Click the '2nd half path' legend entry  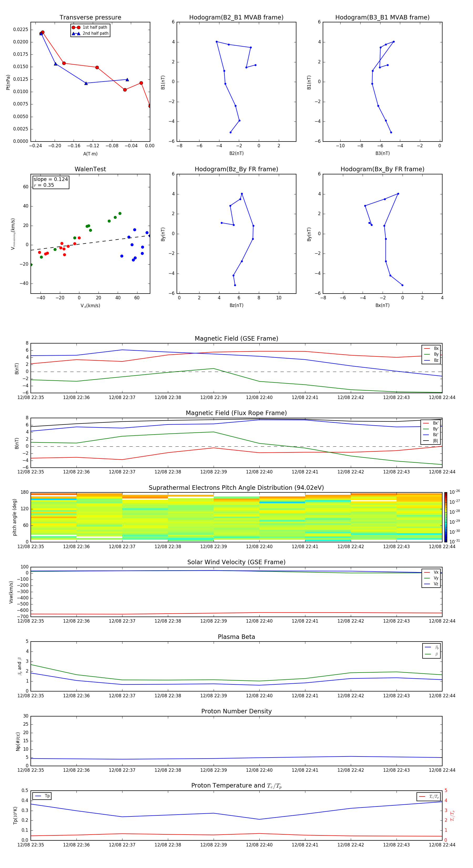point(90,33)
